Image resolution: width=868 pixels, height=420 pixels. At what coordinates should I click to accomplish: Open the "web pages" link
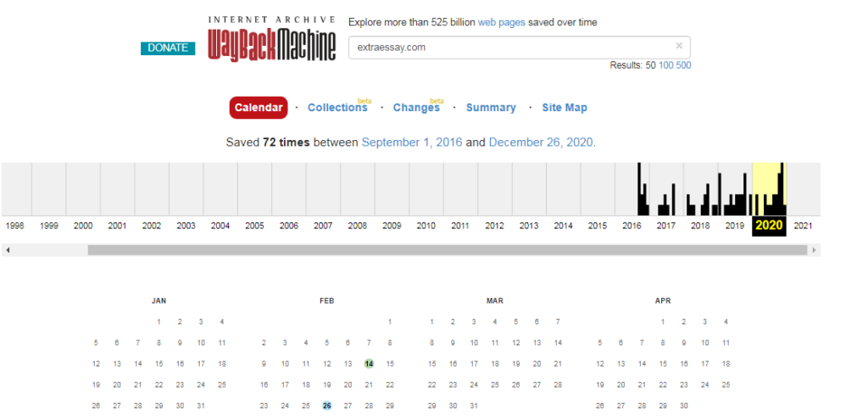(502, 23)
